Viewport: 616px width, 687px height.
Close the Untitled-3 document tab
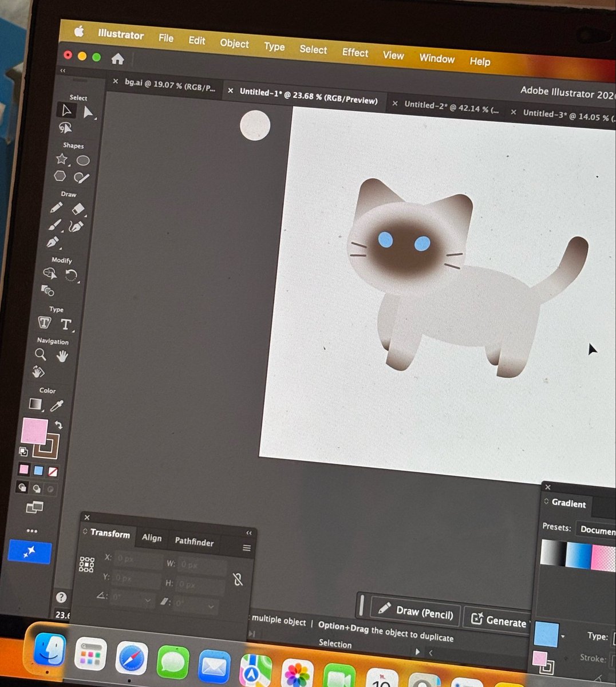pyautogui.click(x=513, y=112)
